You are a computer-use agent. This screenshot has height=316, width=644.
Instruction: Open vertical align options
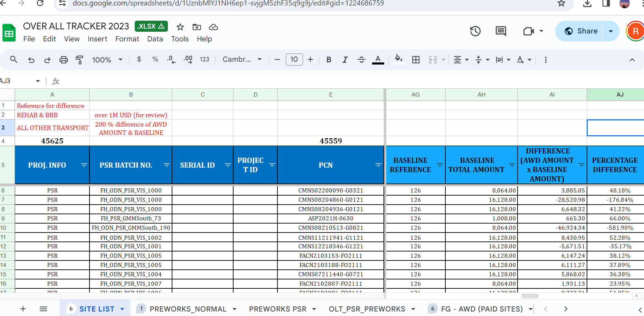pos(482,60)
